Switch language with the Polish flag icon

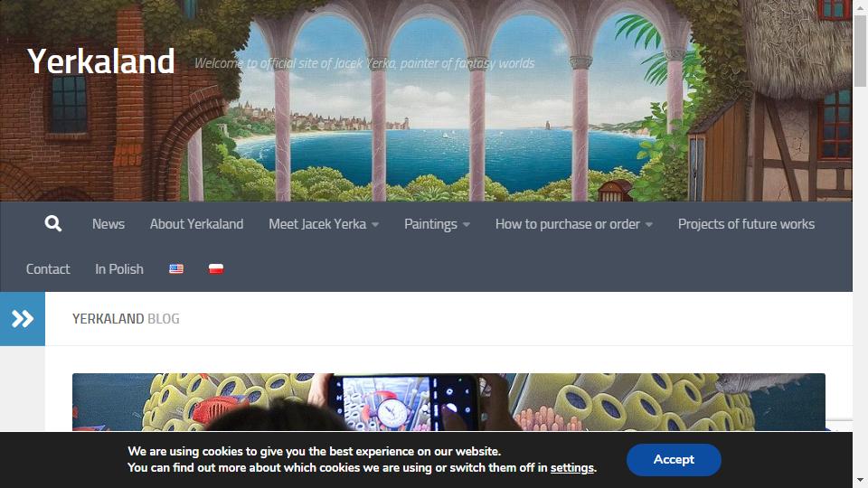(216, 269)
